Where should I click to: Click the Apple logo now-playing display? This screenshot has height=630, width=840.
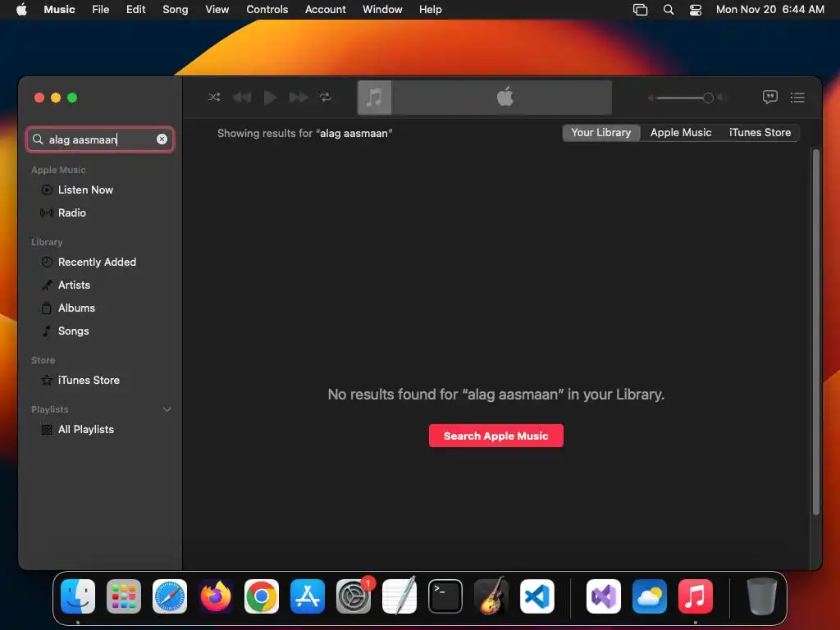[x=504, y=98]
